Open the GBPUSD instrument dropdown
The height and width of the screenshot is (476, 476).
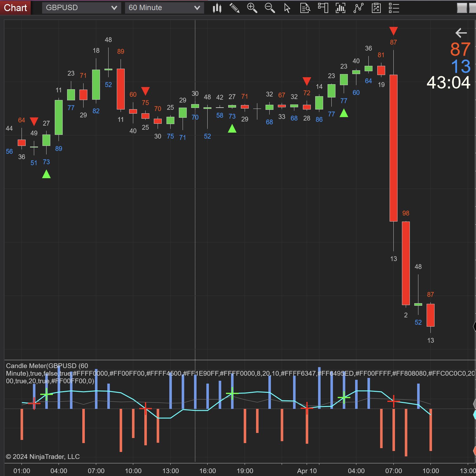81,8
